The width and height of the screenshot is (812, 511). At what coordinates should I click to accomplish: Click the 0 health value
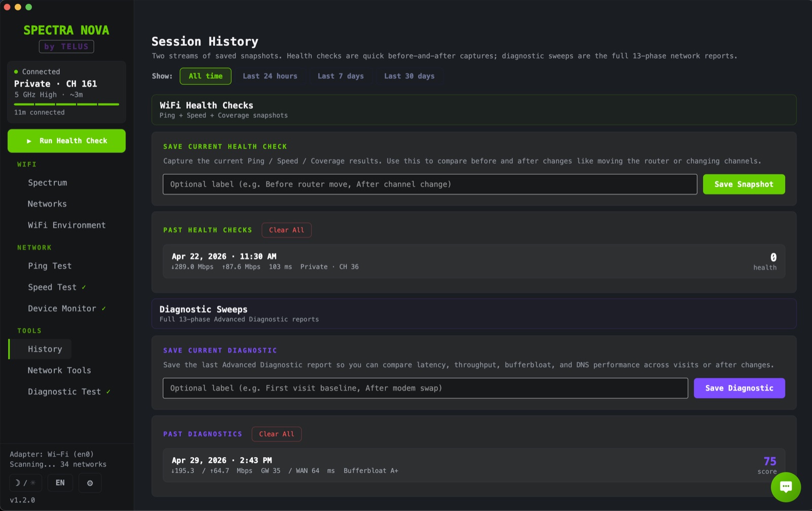pos(773,258)
